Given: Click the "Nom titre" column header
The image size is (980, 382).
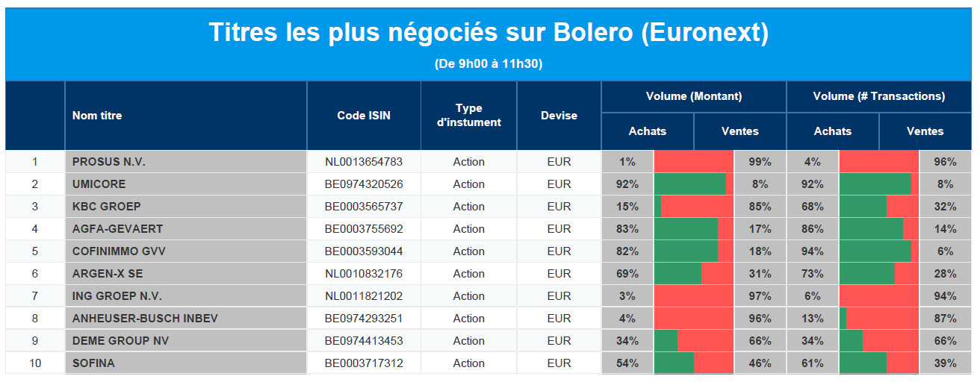Looking at the screenshot, I should coord(97,116).
